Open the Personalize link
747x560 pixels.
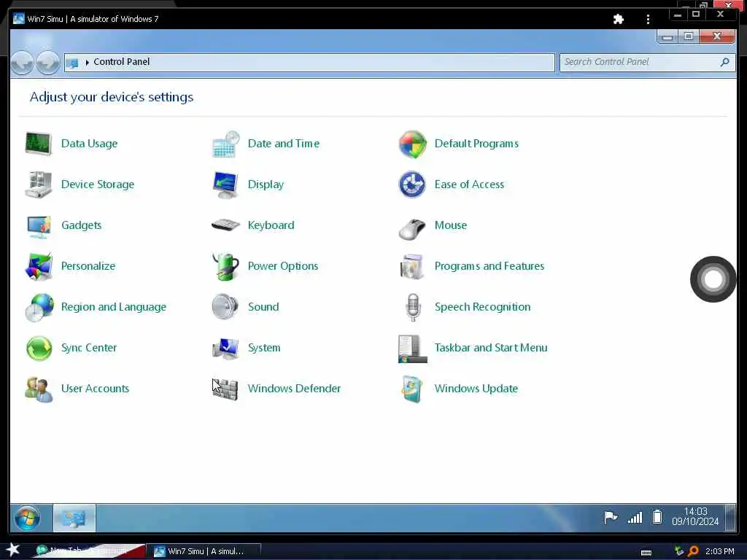(88, 265)
